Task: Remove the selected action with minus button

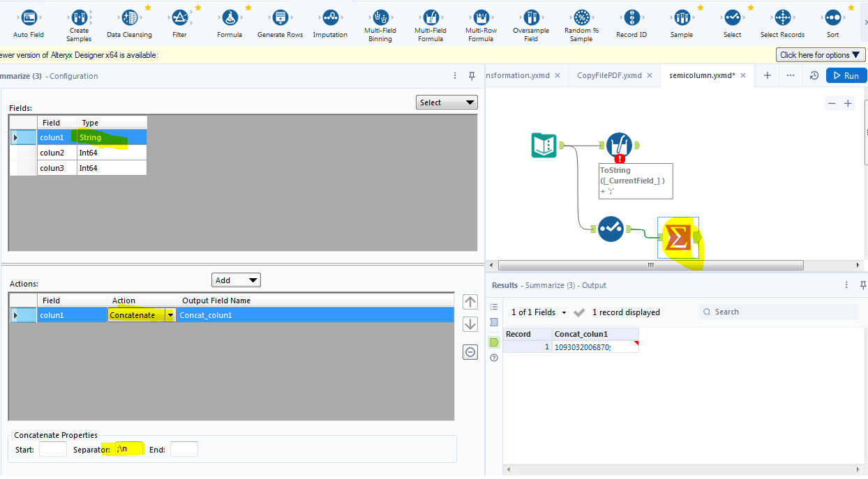Action: point(470,352)
